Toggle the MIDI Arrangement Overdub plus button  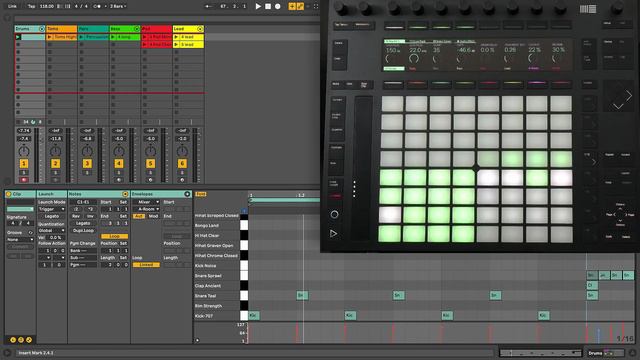(292, 6)
